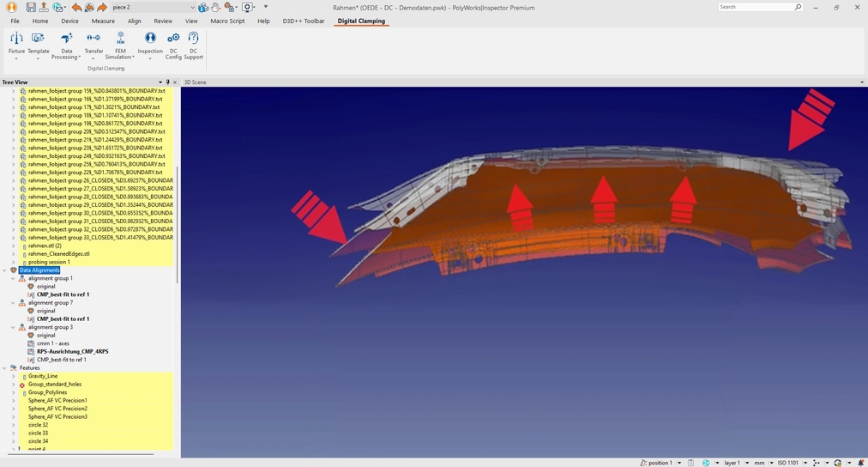Click the Save project icon

31,7
